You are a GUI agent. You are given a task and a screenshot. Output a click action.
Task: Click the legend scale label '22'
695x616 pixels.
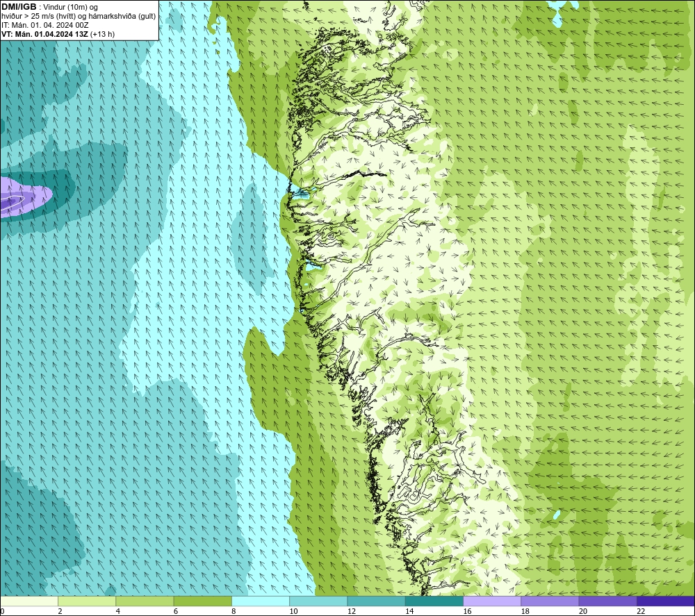tap(641, 611)
